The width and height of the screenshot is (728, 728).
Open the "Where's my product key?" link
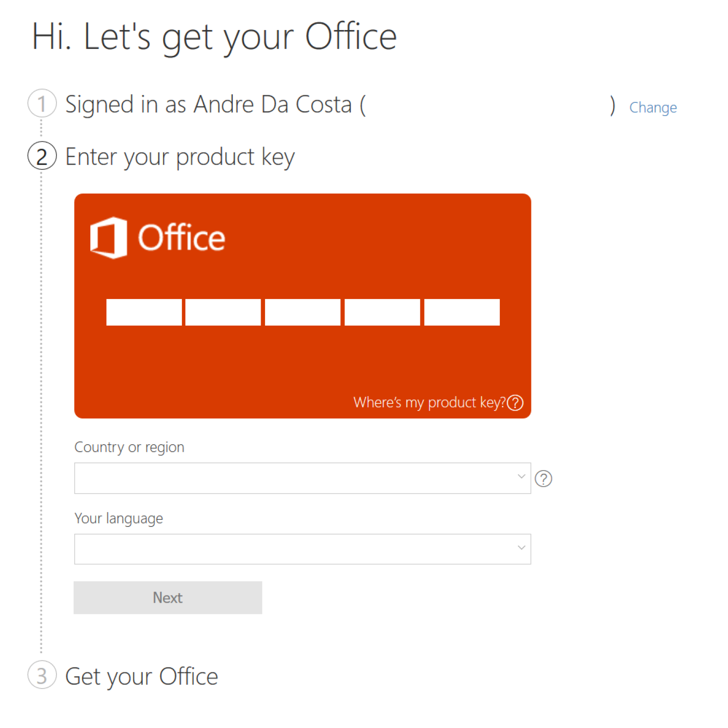point(429,403)
